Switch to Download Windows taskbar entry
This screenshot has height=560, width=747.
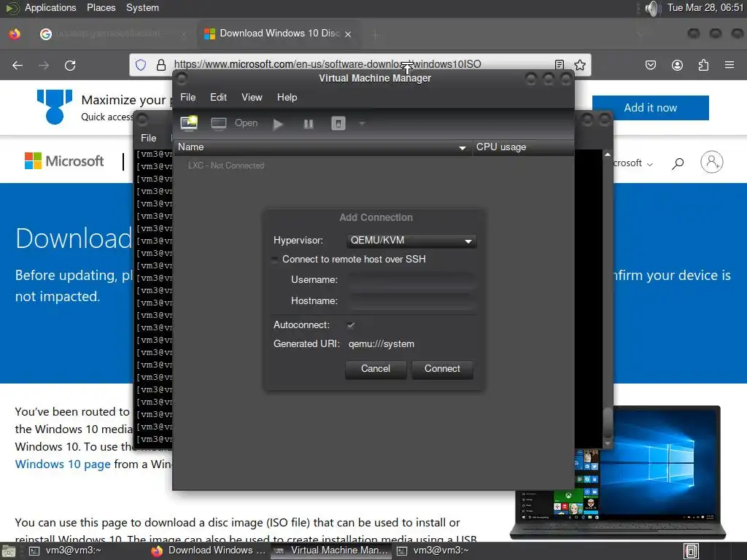[x=209, y=551]
